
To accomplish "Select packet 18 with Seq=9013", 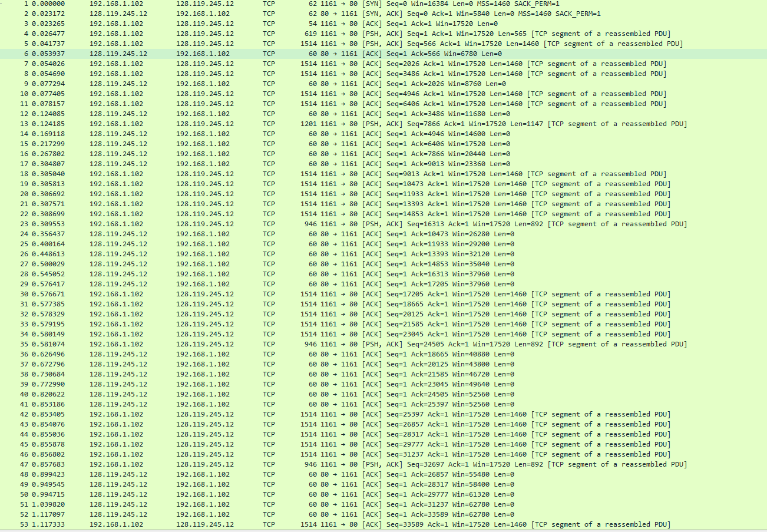I will [x=236, y=174].
